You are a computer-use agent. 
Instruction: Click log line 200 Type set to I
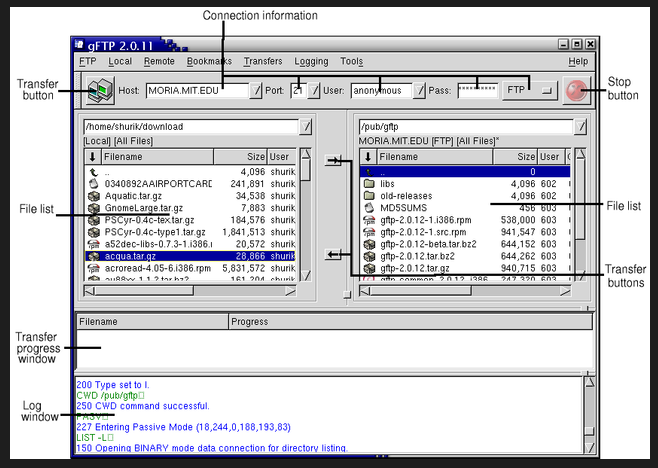[112, 385]
